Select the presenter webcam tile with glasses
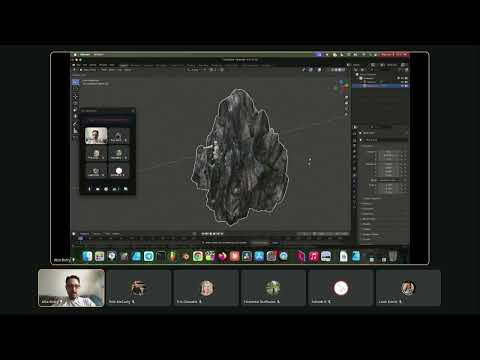Viewport: 480px width, 360px height. [71, 288]
